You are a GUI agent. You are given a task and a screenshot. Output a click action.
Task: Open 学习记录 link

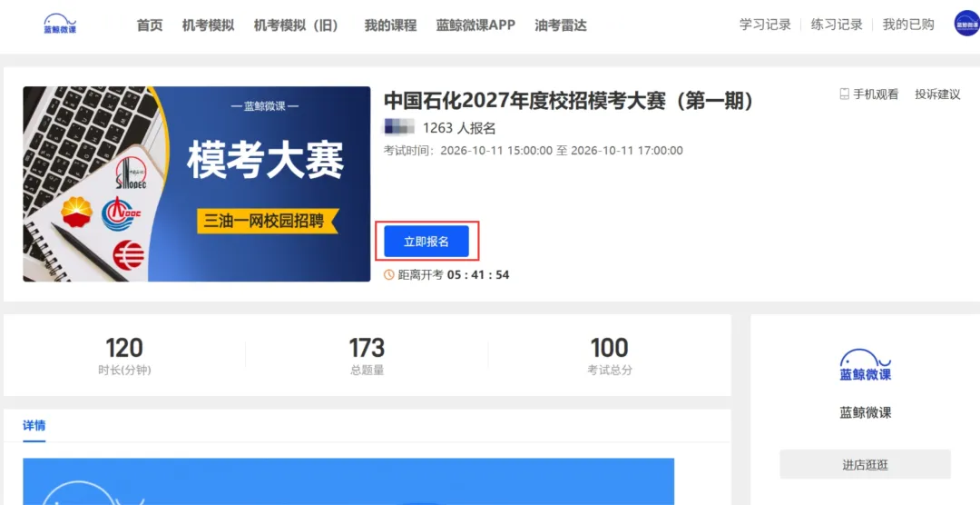coord(765,25)
